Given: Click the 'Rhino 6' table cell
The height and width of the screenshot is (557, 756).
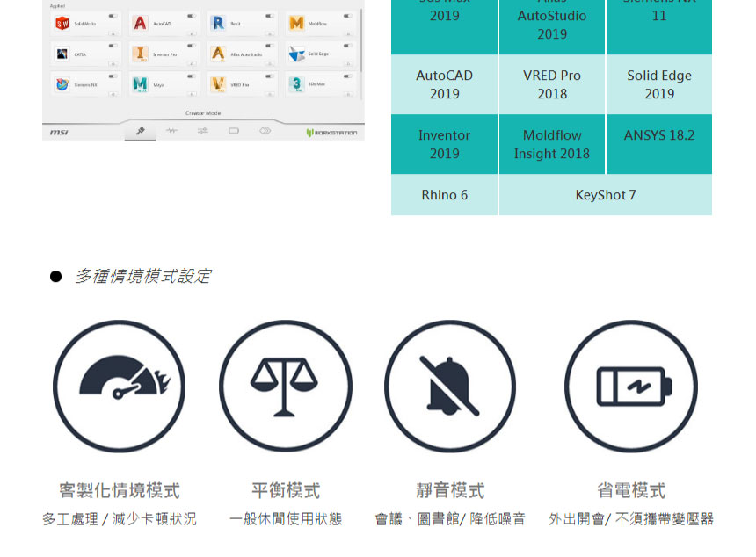Looking at the screenshot, I should tap(444, 195).
